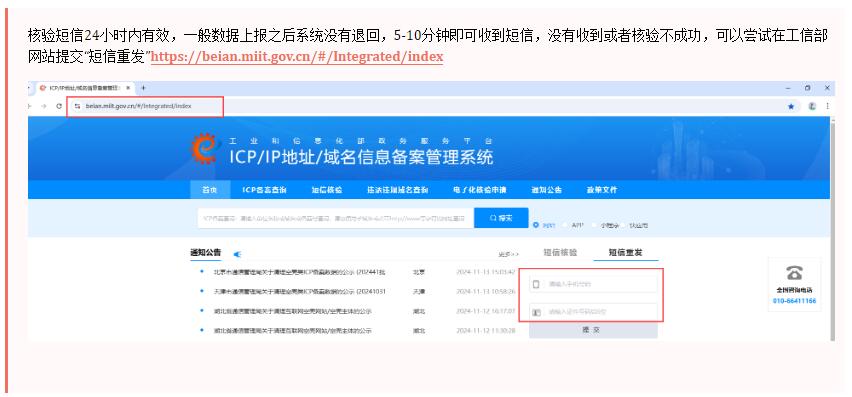
Task: Click the site info icon in address bar
Action: 77,106
